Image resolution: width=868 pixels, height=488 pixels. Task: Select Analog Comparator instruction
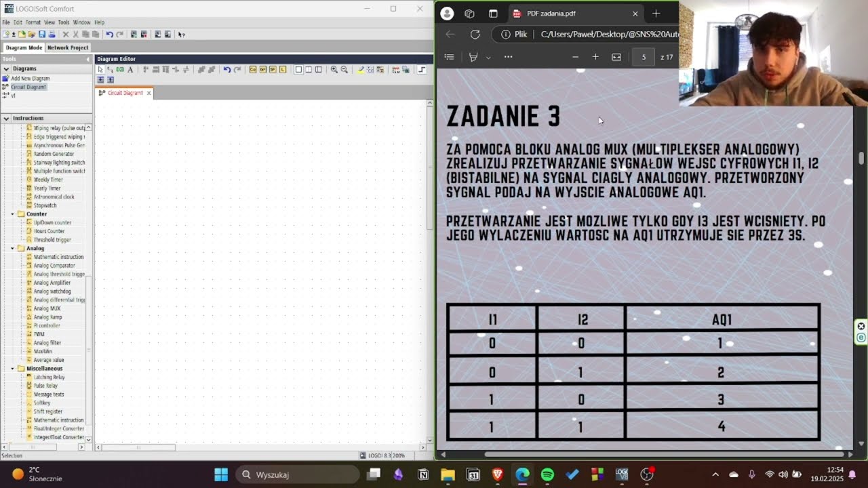pos(54,266)
